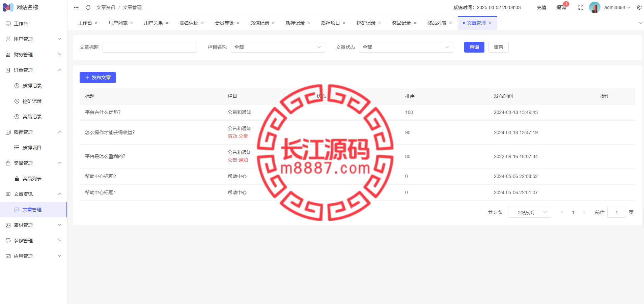Switch to 会员等级 tab

coord(224,23)
